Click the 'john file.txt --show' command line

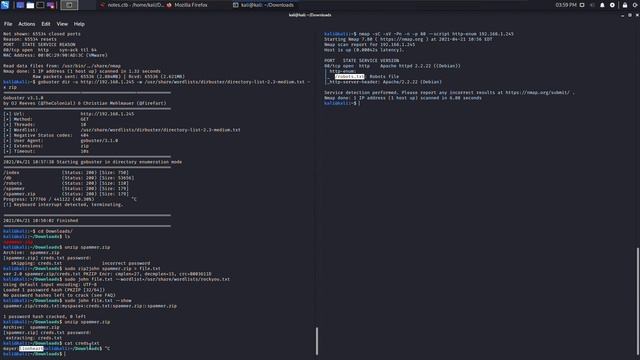click(67, 300)
